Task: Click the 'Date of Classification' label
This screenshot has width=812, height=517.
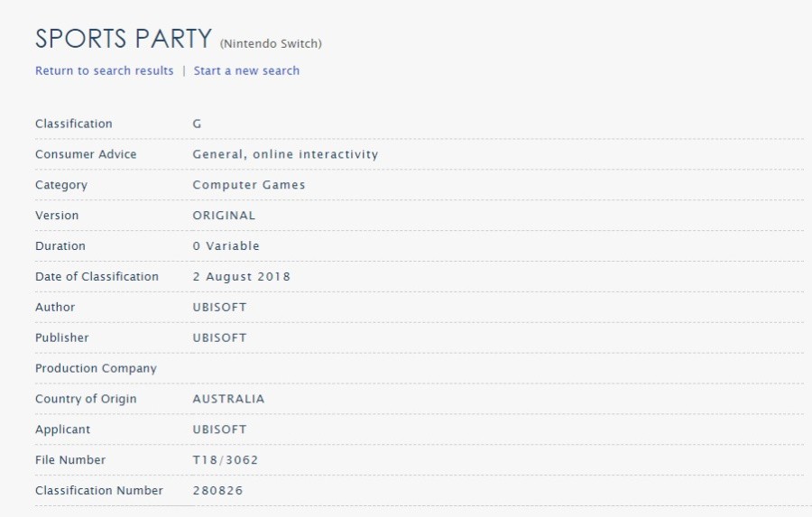Action: [97, 277]
